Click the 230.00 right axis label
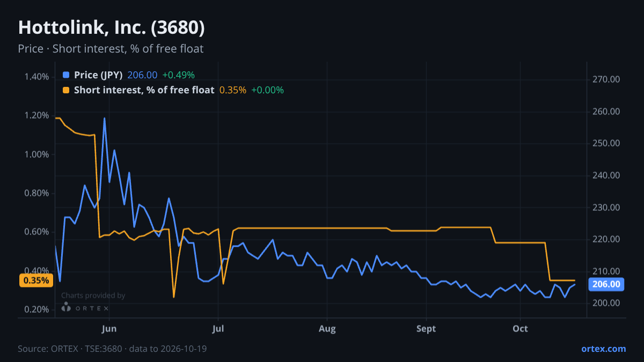The width and height of the screenshot is (644, 362). 606,207
